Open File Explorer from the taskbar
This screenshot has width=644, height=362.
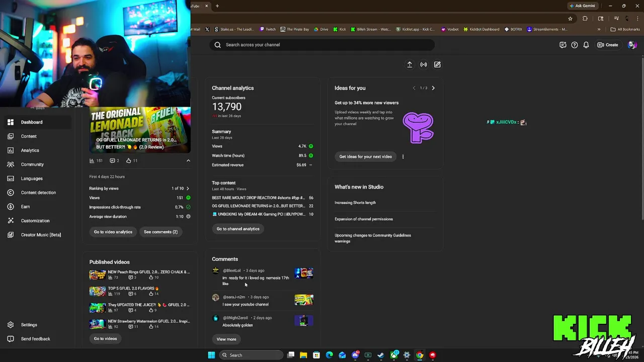303,355
